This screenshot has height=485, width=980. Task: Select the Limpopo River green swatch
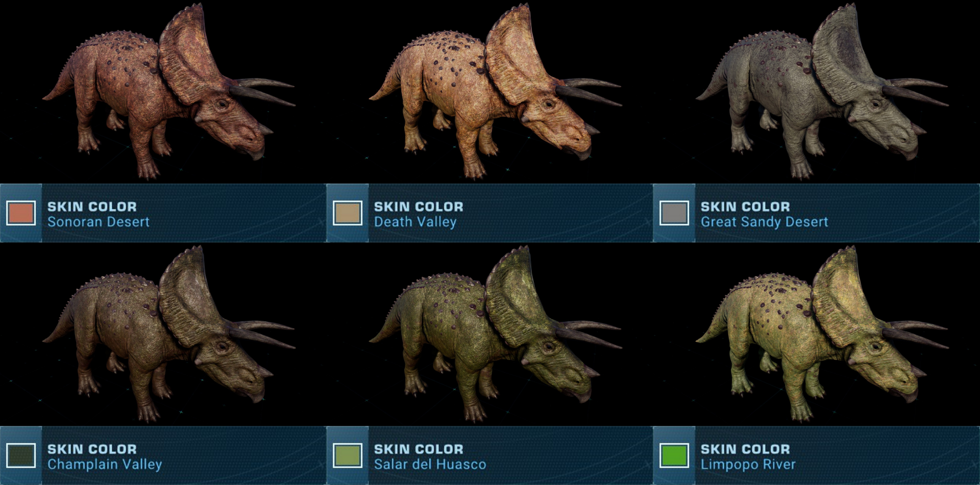click(x=674, y=455)
